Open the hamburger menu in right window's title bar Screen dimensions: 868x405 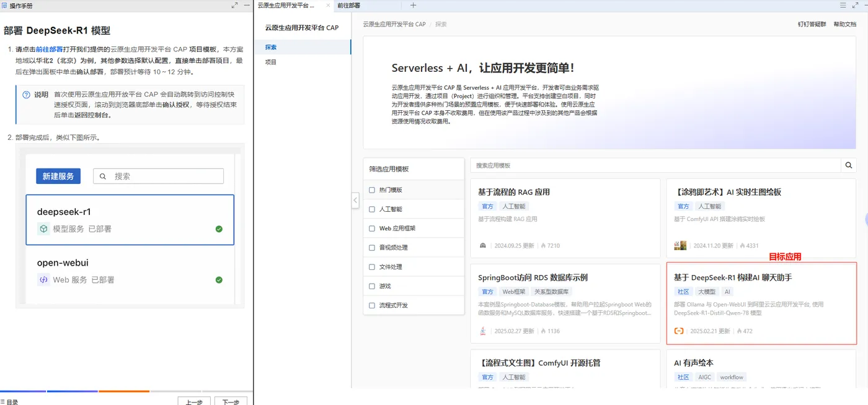(x=843, y=5)
